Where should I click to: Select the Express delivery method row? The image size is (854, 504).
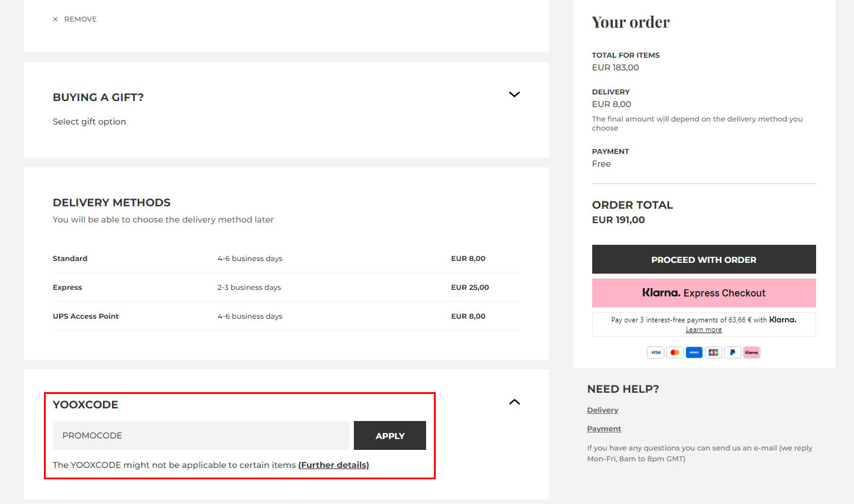[286, 287]
